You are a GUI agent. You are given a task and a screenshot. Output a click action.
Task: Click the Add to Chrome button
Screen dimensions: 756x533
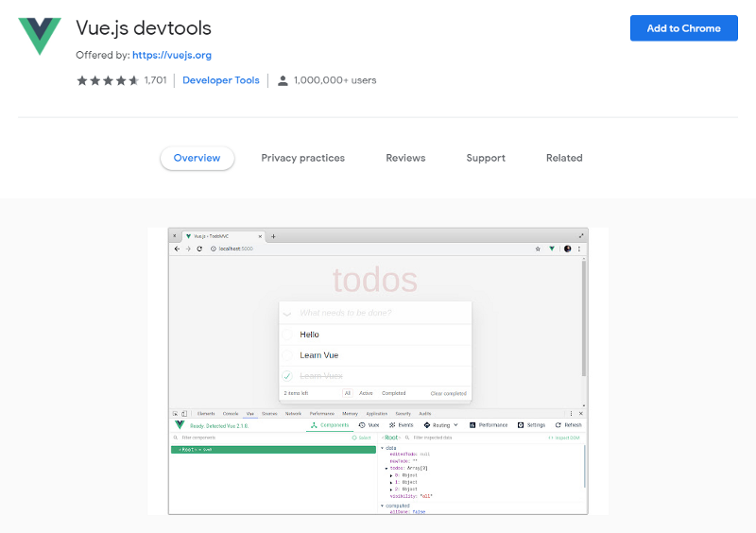point(683,28)
